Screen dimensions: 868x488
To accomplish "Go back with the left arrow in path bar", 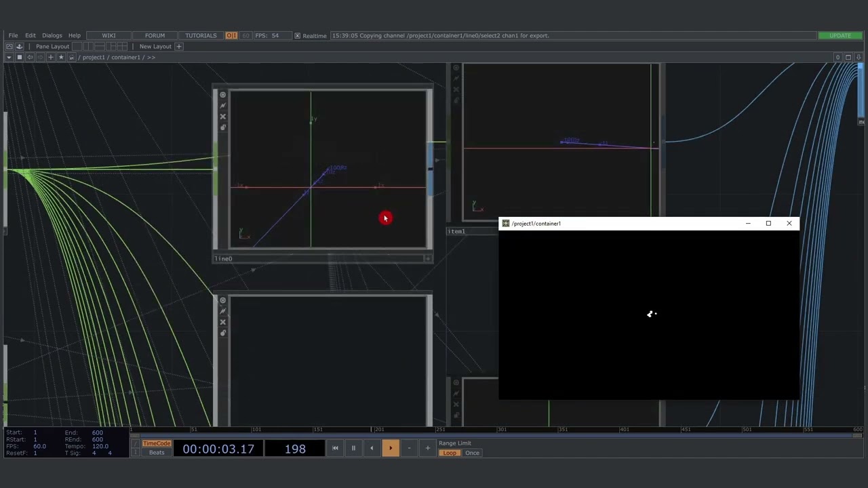I will pyautogui.click(x=30, y=57).
